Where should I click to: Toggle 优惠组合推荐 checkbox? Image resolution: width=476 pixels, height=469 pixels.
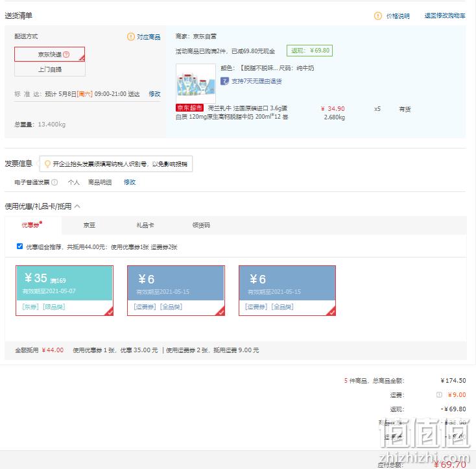point(19,247)
